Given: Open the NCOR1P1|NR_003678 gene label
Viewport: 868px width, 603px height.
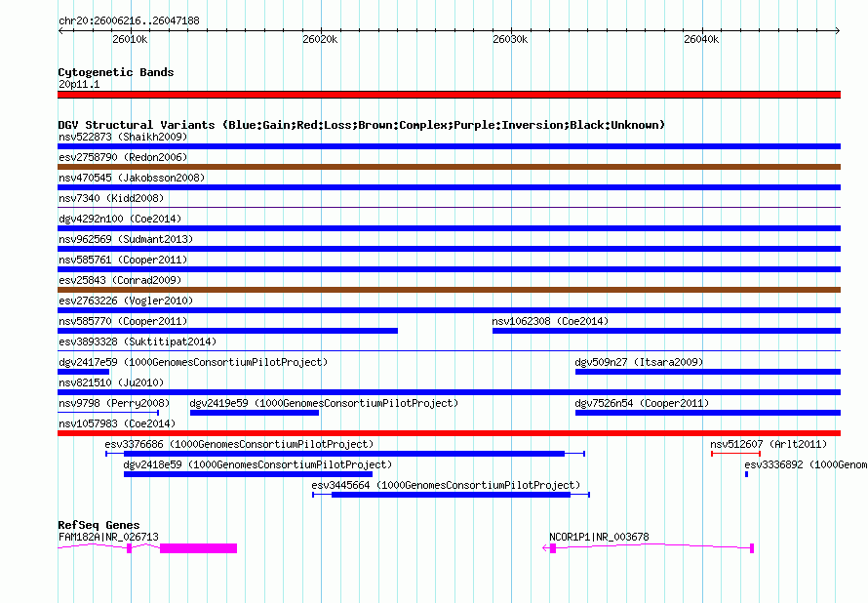Looking at the screenshot, I should [x=599, y=537].
